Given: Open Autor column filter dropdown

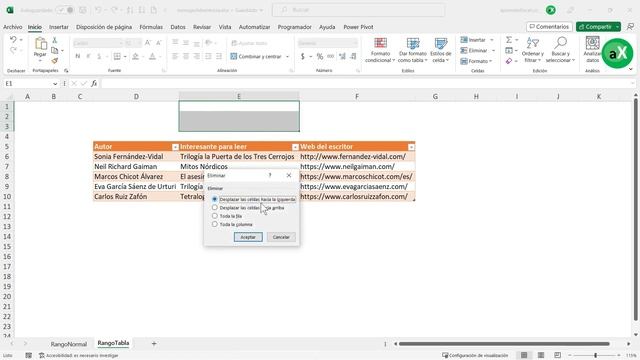Looking at the screenshot, I should pyautogui.click(x=175, y=147).
